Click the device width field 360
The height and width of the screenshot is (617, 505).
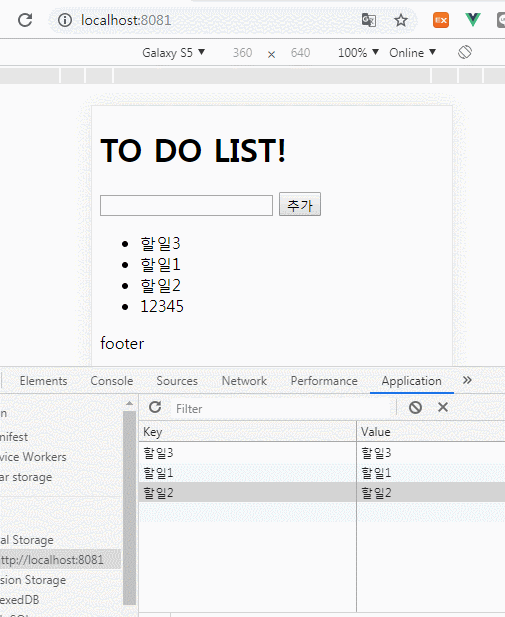pyautogui.click(x=242, y=52)
